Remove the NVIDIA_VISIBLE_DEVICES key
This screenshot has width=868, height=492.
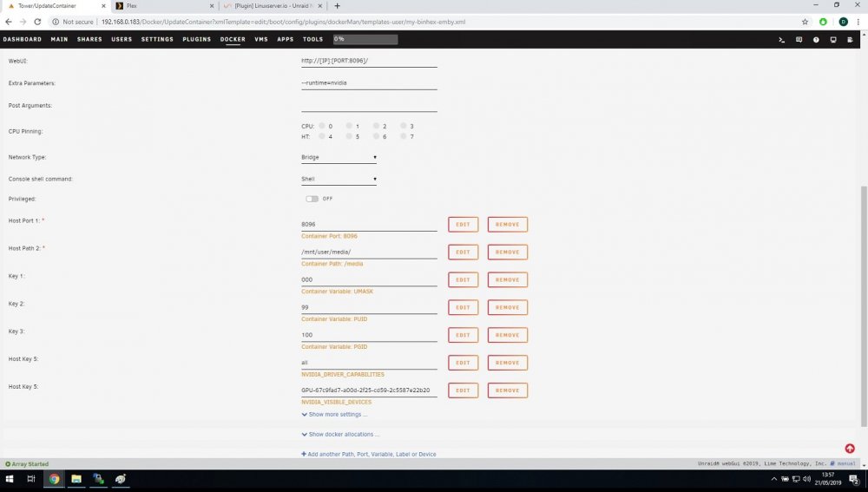point(507,390)
